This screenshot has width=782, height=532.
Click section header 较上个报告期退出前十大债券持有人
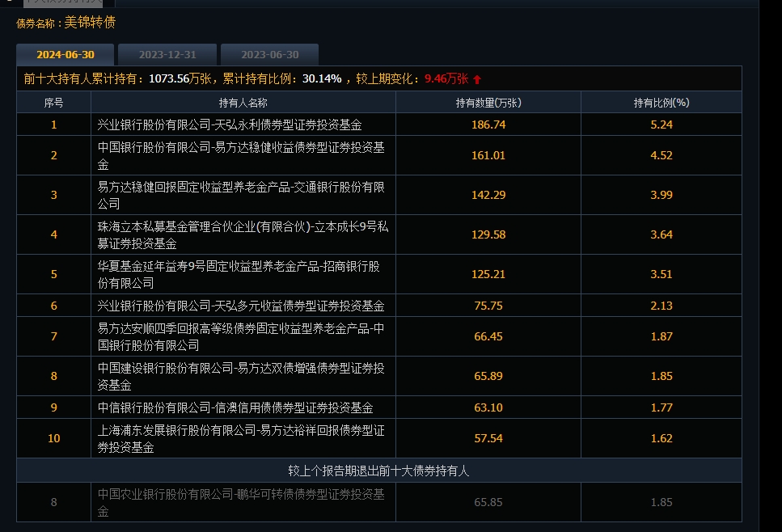(x=378, y=471)
